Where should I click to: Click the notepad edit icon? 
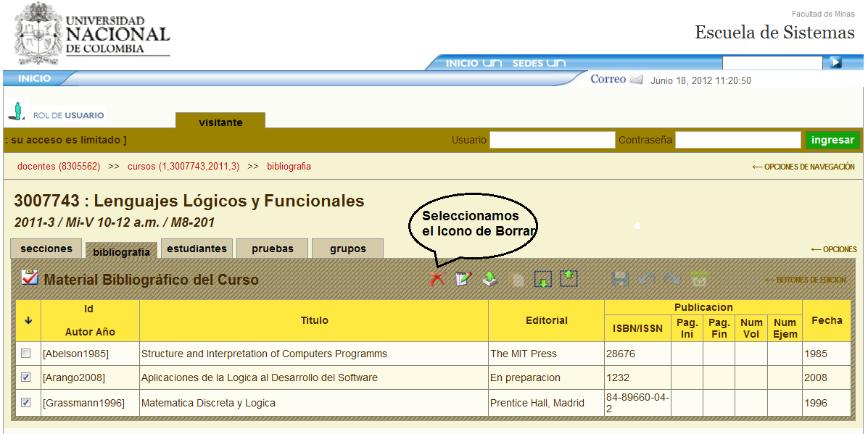[x=463, y=279]
